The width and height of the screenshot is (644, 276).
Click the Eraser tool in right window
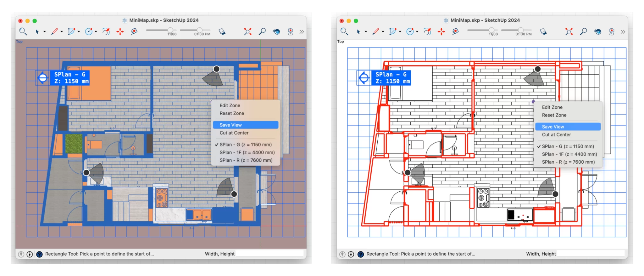[543, 32]
